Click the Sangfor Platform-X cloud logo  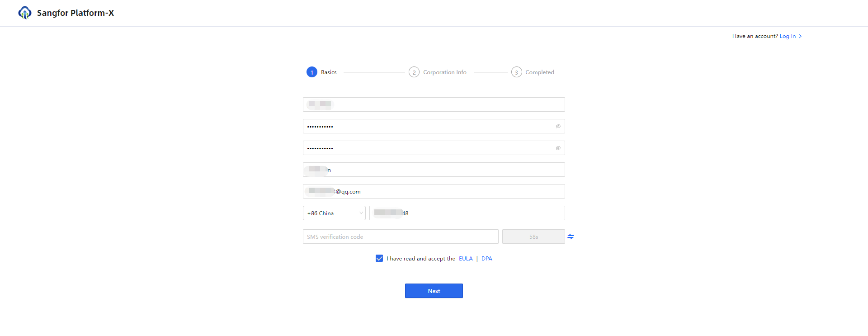pyautogui.click(x=25, y=13)
